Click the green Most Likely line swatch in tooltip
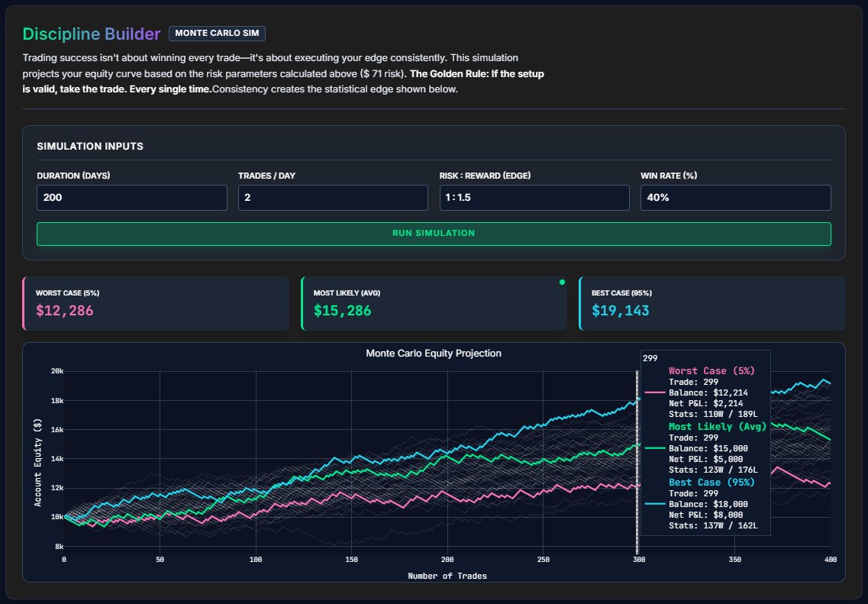 click(655, 448)
